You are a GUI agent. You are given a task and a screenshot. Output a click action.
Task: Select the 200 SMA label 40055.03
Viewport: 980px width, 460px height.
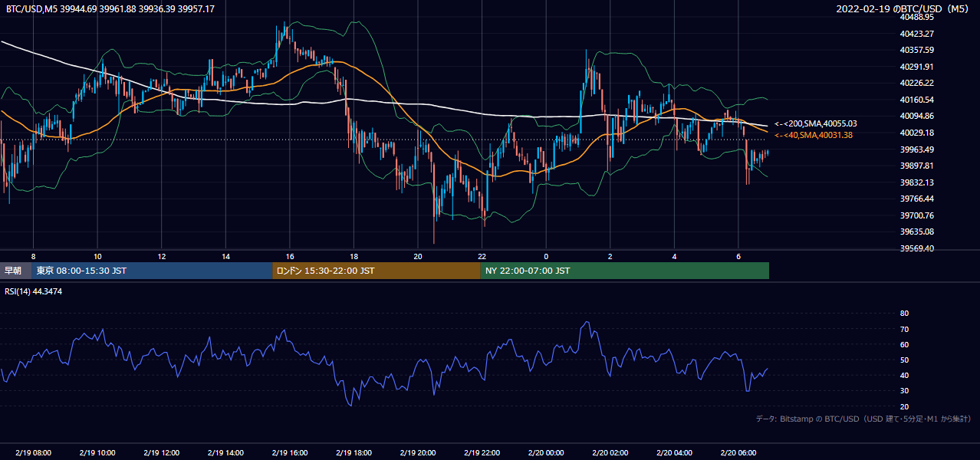click(x=815, y=123)
